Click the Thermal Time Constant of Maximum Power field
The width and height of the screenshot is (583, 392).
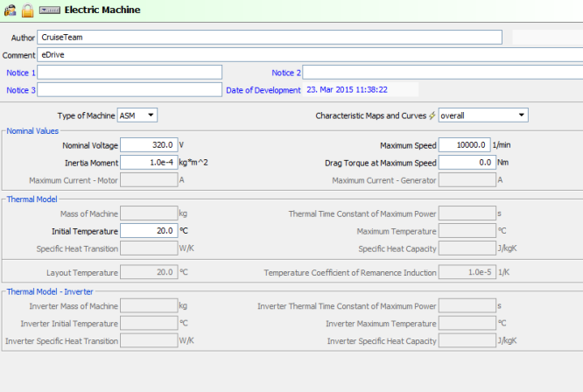tap(467, 213)
